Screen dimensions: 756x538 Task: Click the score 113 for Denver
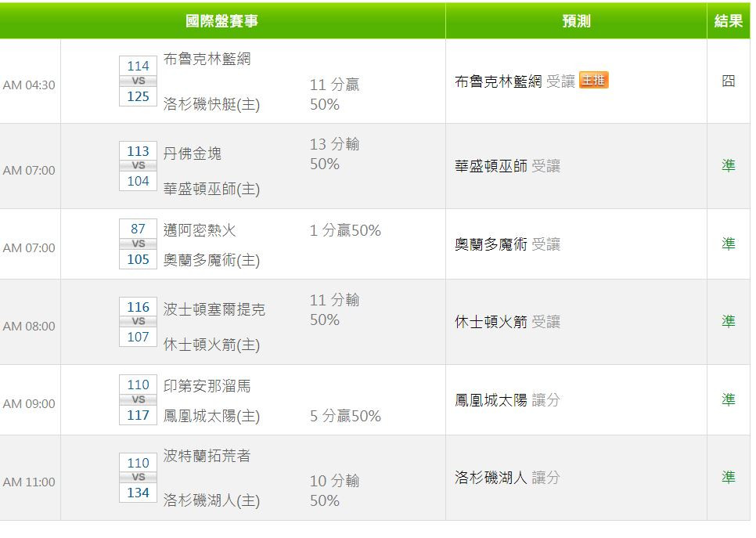coord(138,151)
